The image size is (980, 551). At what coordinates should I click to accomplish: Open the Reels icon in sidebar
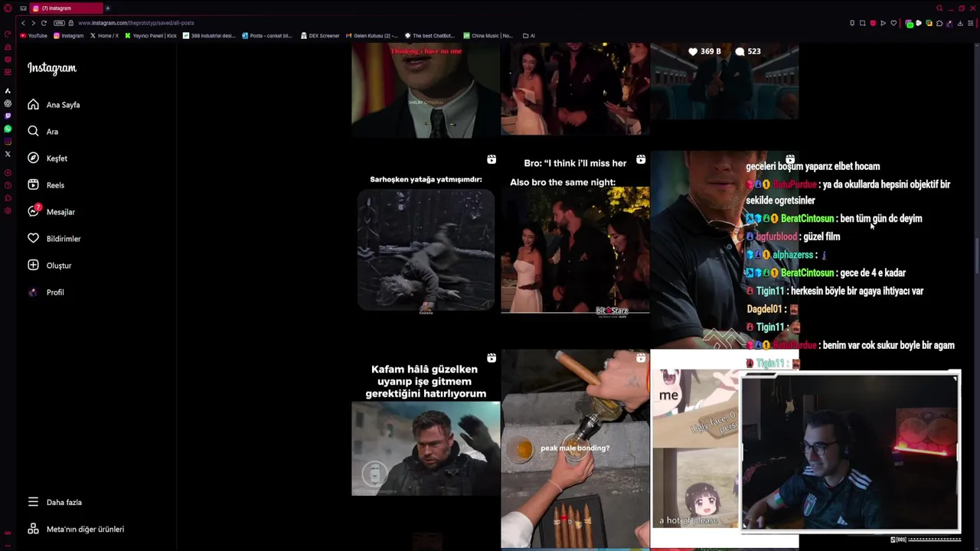pos(33,184)
